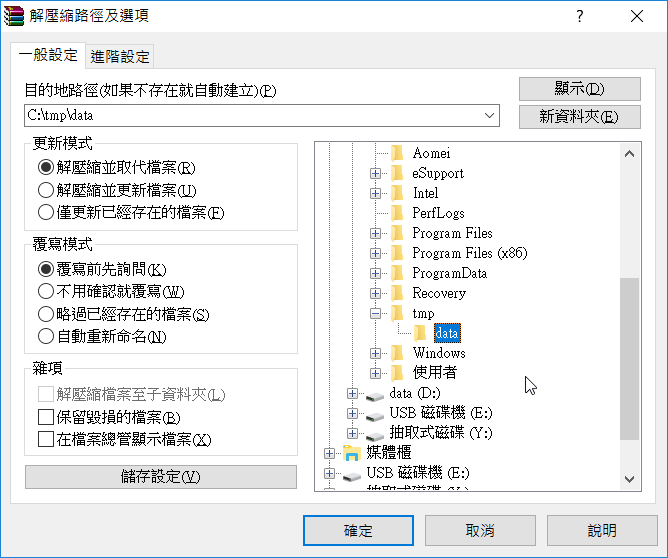Select the Windows folder icon
This screenshot has height=558, width=668.
[x=397, y=353]
